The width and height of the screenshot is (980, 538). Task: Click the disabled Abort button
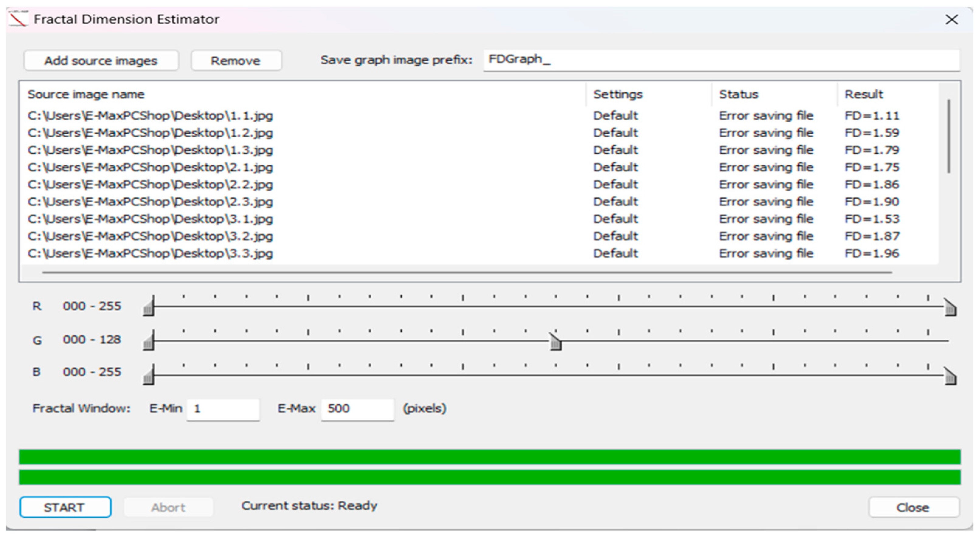click(x=168, y=507)
